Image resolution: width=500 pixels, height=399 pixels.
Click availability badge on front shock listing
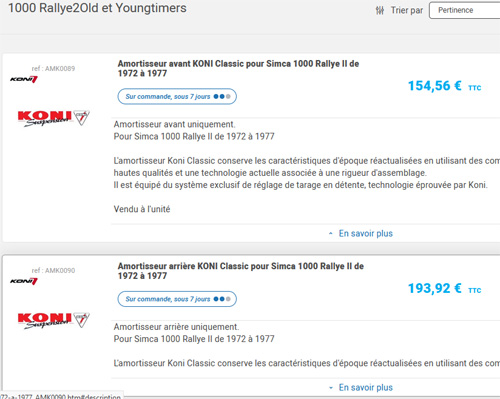[x=177, y=97]
